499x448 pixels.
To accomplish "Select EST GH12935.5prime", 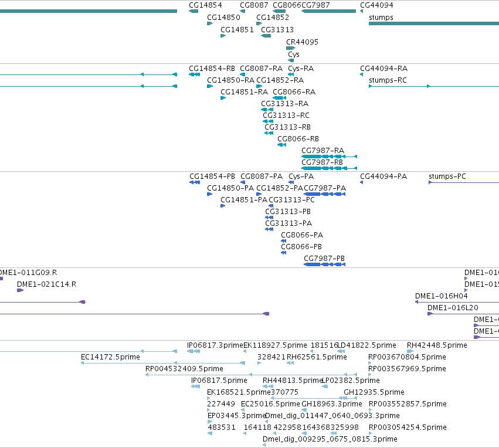I will point(374,392).
